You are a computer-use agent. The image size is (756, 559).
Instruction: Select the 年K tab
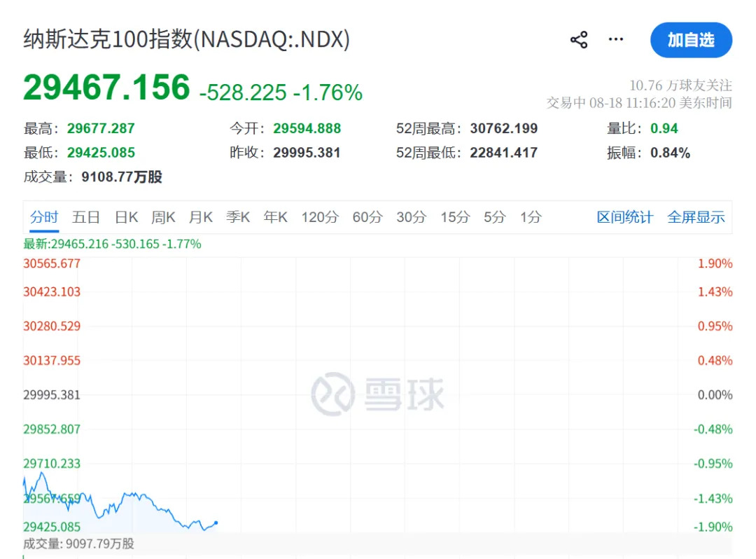coord(275,217)
